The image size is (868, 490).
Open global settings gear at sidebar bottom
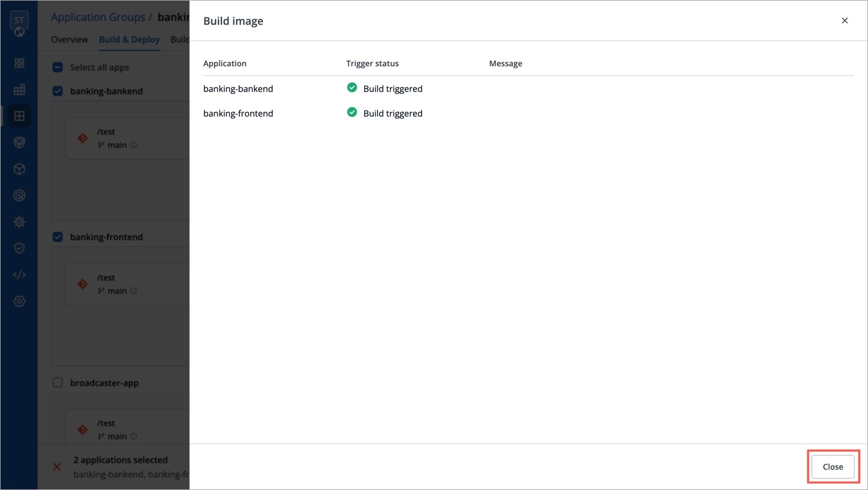click(19, 301)
